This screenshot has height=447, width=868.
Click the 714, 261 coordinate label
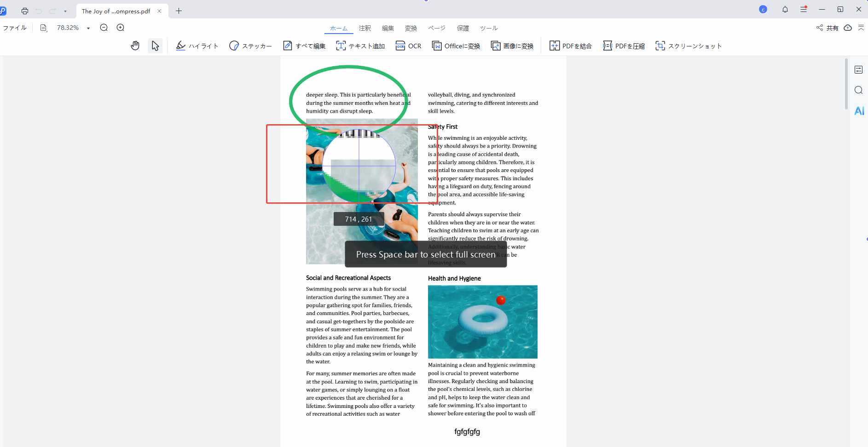point(359,219)
